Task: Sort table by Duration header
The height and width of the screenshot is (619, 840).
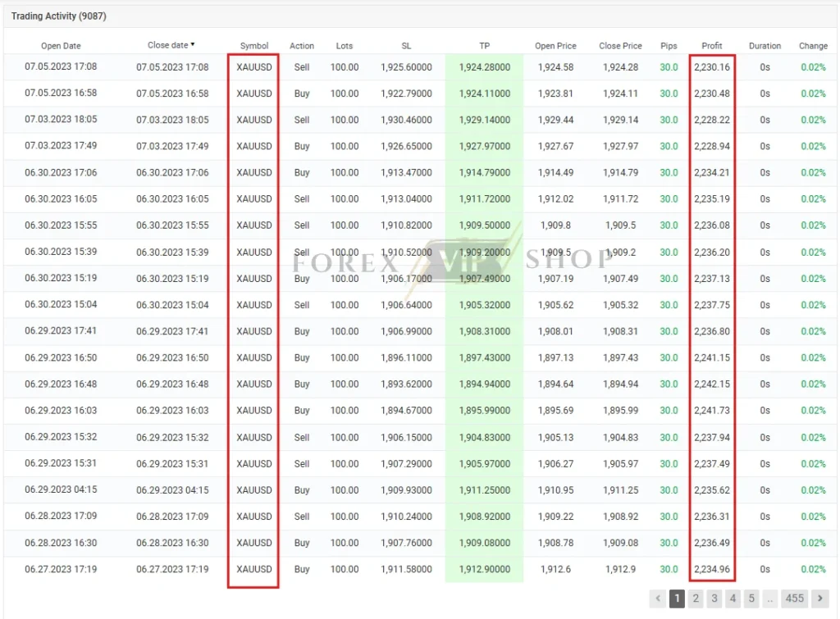Action: point(765,46)
